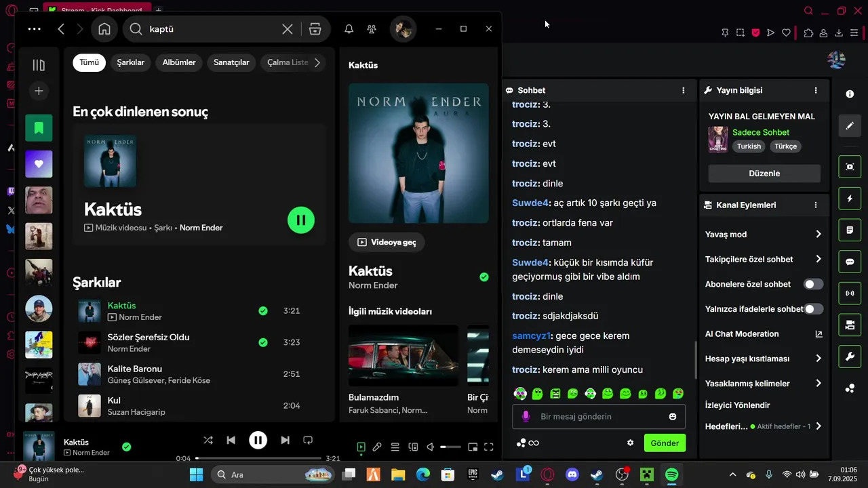868x488 pixels.
Task: Click the Videoya geç button
Action: pos(387,242)
